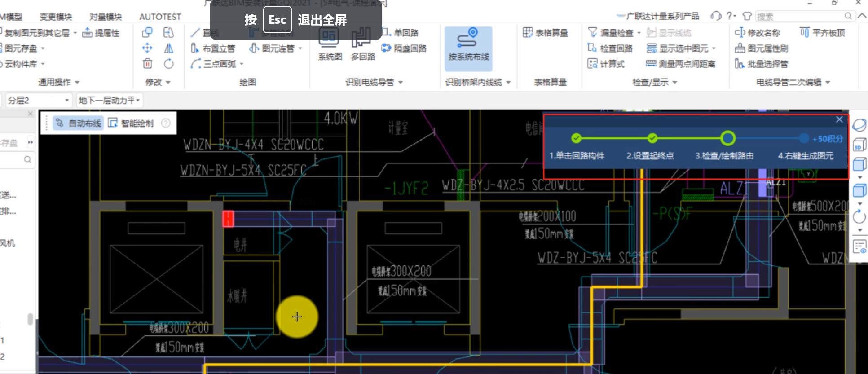Select the 单回路 single-circuit tool
The height and width of the screenshot is (374, 868).
click(x=400, y=32)
